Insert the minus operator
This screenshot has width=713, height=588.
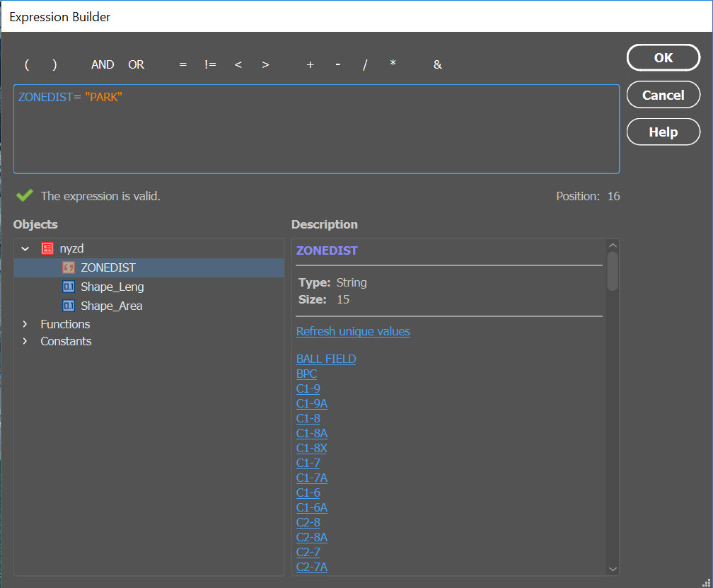pos(338,64)
